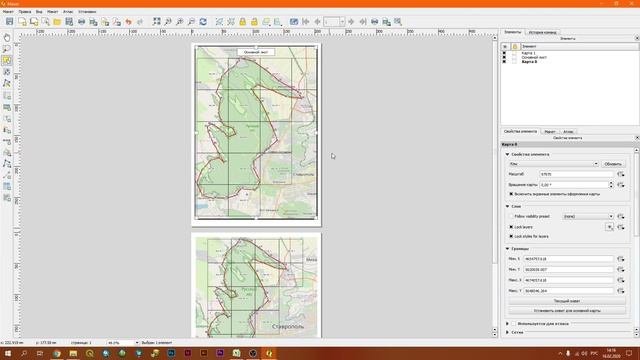Expand the atlas-controlled section arrow

point(507,324)
